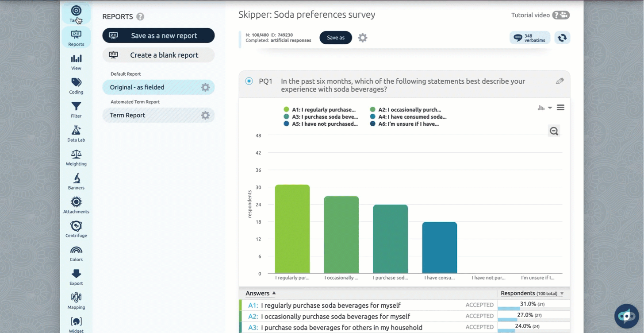Sort by Respondents column arrow
Viewport: 644px width, 333px height.
(562, 294)
